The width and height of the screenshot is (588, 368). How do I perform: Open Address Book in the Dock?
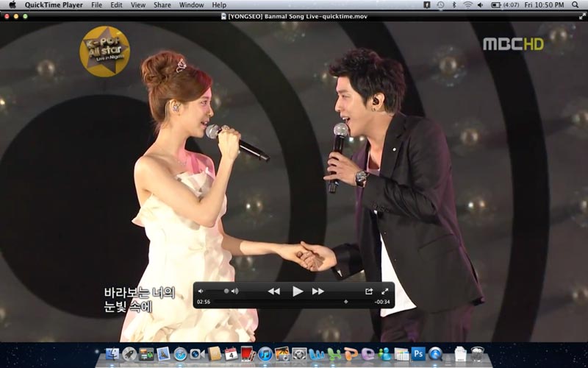(215, 354)
